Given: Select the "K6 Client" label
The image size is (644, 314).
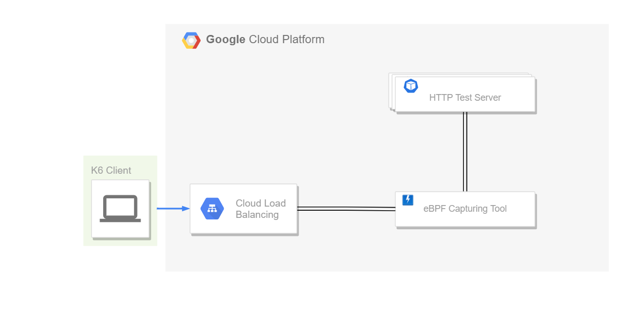Looking at the screenshot, I should pos(111,171).
